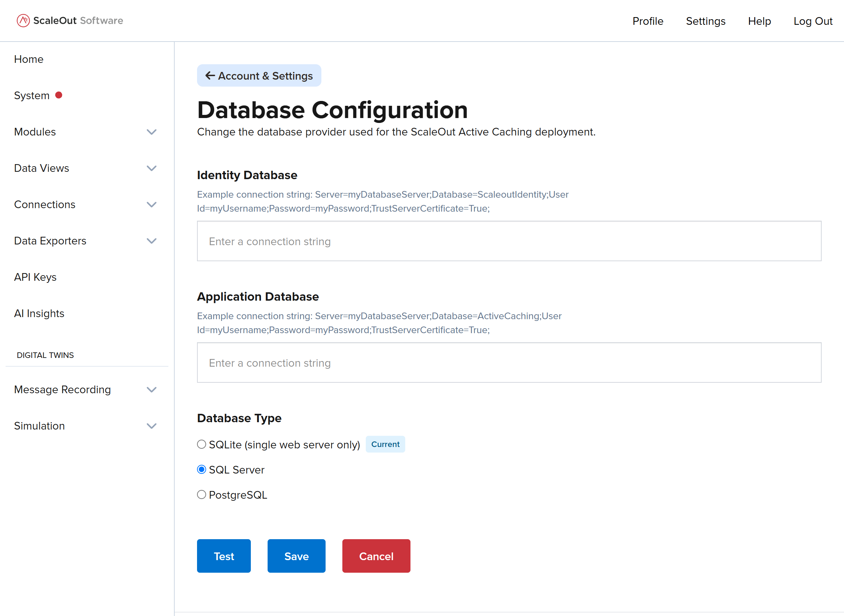Click the red Cancel button
The height and width of the screenshot is (616, 844).
coord(376,556)
